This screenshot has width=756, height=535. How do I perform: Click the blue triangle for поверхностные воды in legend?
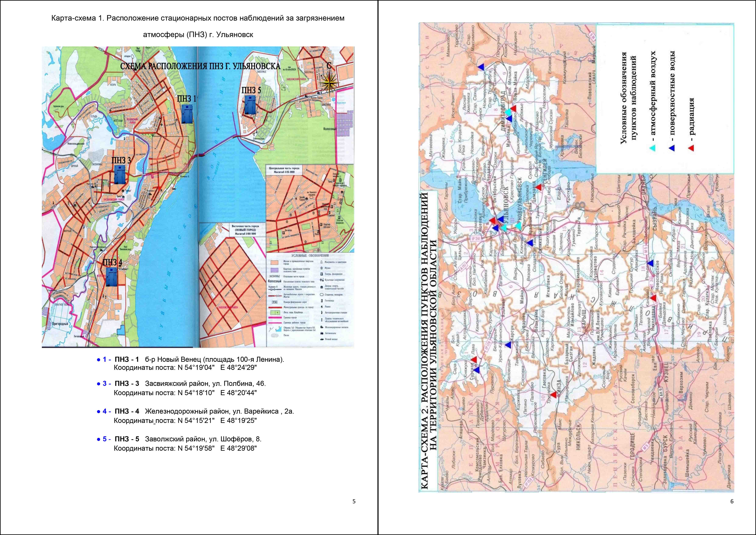[x=672, y=148]
